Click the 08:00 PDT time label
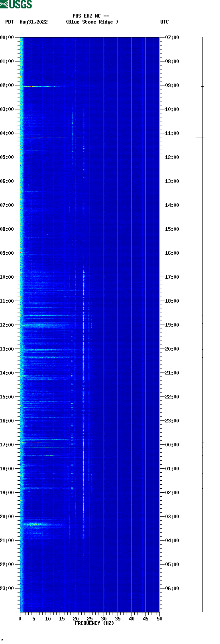This screenshot has width=220, height=644. tap(7, 229)
